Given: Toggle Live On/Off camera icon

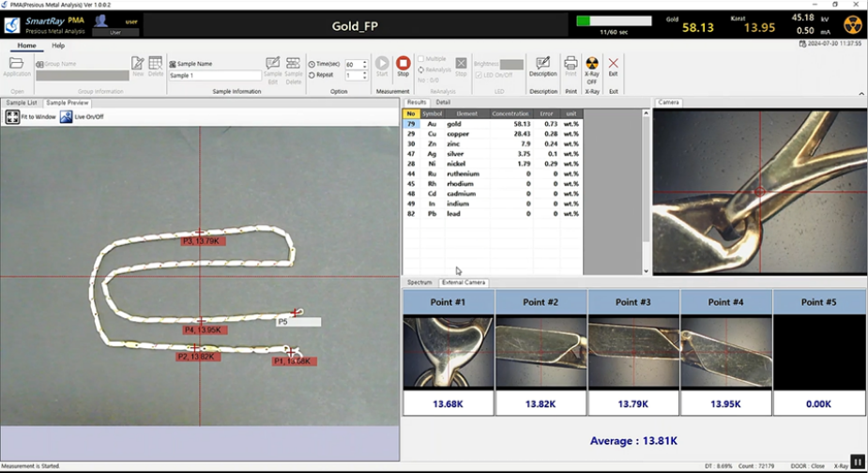Looking at the screenshot, I should pos(66,117).
